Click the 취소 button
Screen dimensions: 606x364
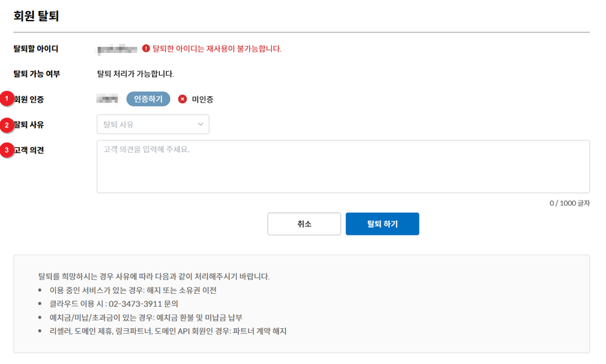[304, 224]
